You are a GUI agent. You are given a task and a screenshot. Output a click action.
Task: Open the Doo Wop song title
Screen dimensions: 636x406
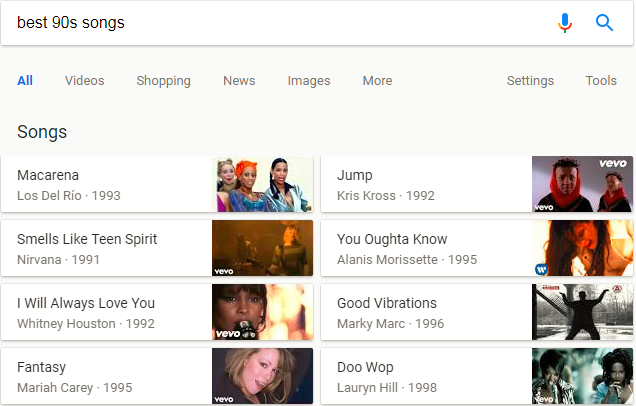coord(365,367)
